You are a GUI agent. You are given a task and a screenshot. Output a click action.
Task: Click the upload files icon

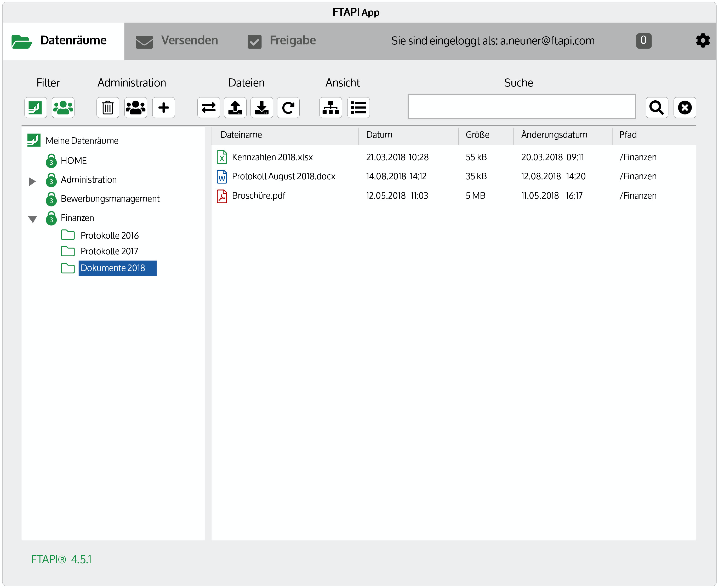[x=235, y=108]
